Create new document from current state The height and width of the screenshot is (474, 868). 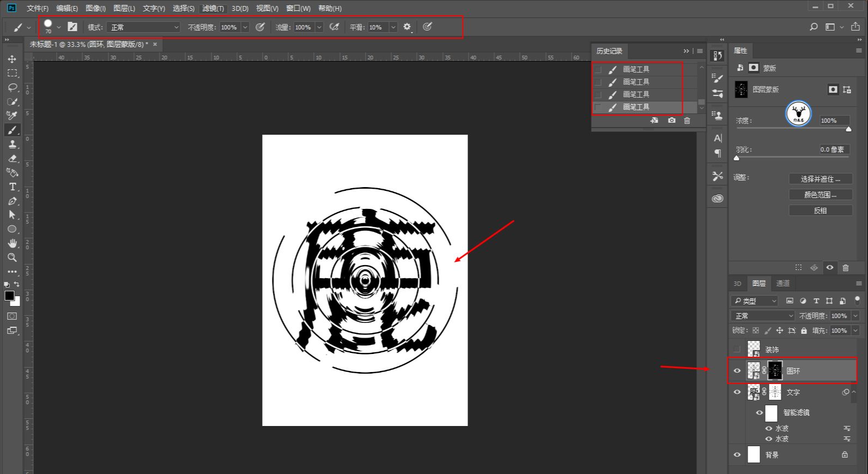pos(654,121)
